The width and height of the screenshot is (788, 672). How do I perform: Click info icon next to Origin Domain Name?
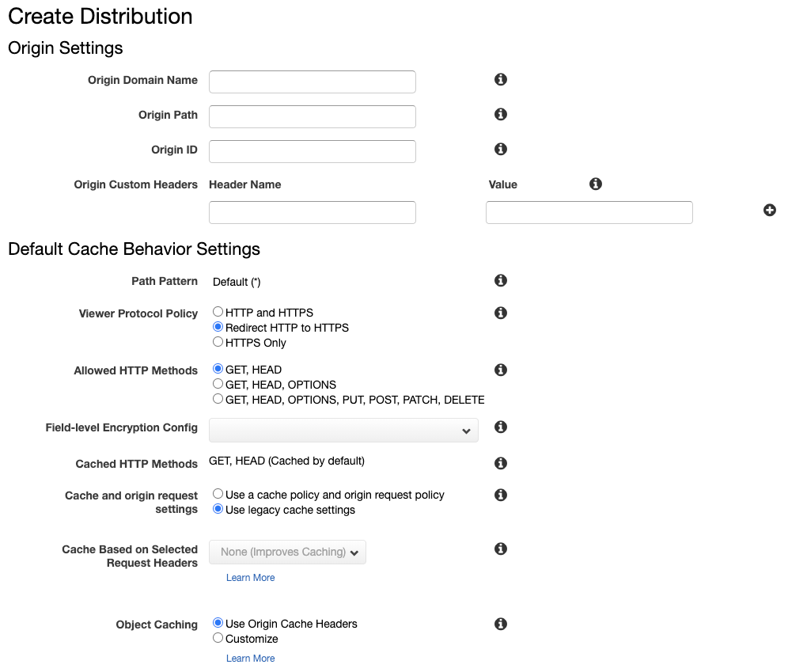(500, 79)
